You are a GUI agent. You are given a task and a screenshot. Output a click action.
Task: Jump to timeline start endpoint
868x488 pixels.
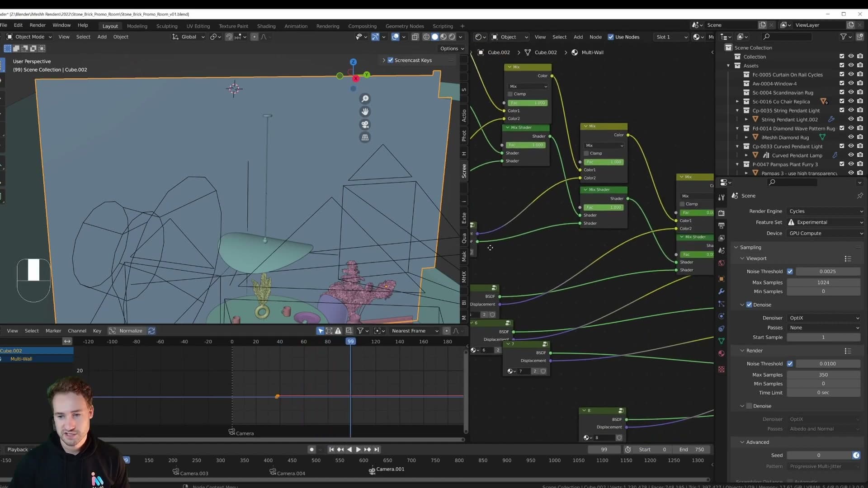(331, 450)
